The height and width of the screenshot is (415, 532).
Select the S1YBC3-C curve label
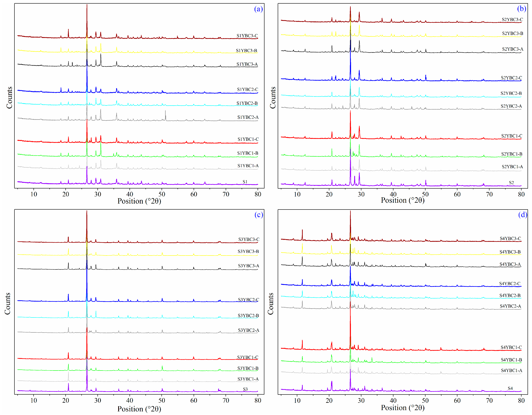tap(247, 36)
